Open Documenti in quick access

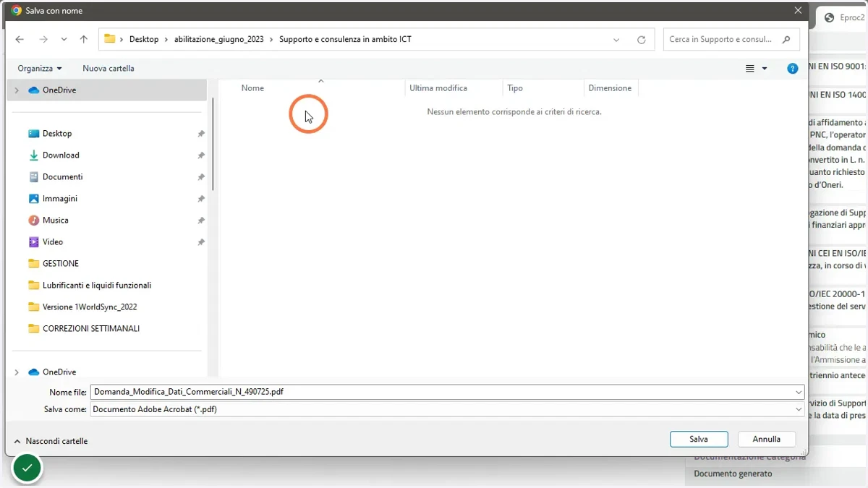coord(62,177)
